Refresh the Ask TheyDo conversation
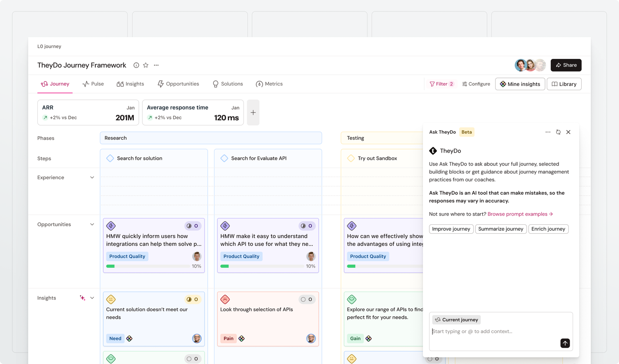Screen dimensions: 619x364 pyautogui.click(x=558, y=132)
